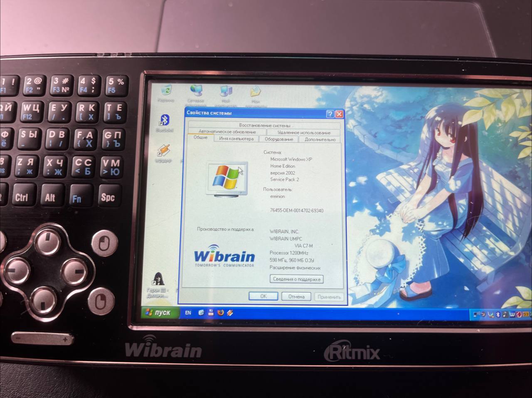Viewport: 532px width, 398px height.
Task: Launch the Winamp desktop shortcut
Action: coord(164,153)
